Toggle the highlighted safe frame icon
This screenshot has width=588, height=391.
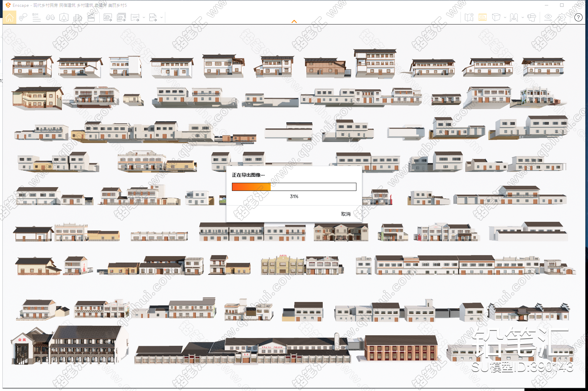pyautogui.click(x=483, y=17)
